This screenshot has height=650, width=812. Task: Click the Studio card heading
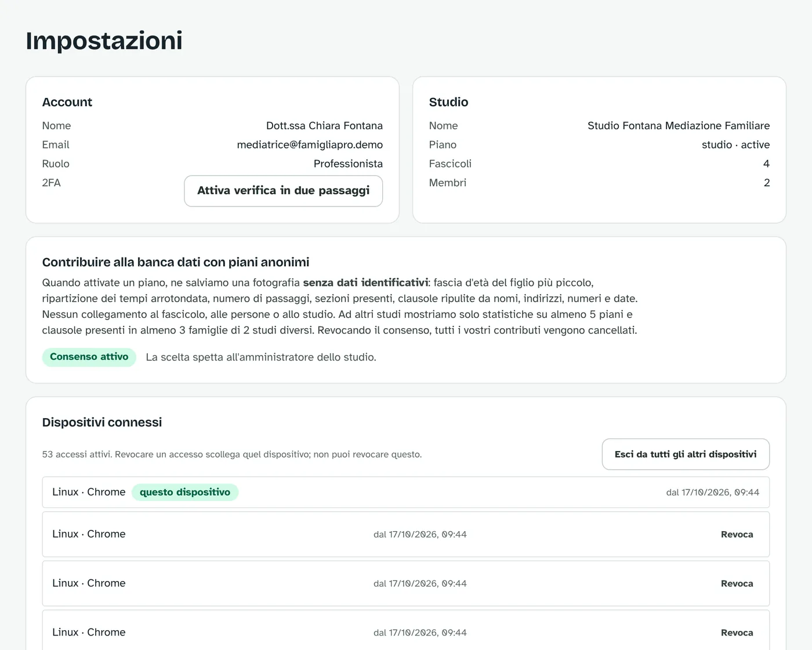448,102
